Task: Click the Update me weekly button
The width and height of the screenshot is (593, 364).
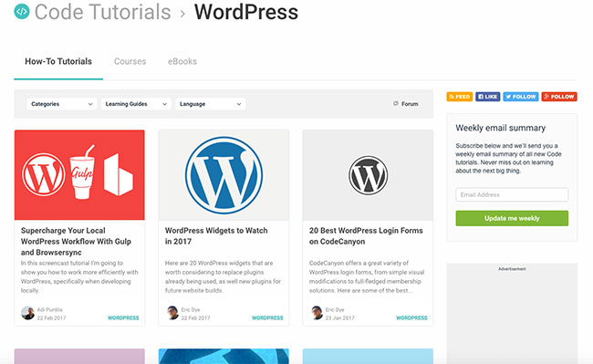Action: tap(512, 218)
